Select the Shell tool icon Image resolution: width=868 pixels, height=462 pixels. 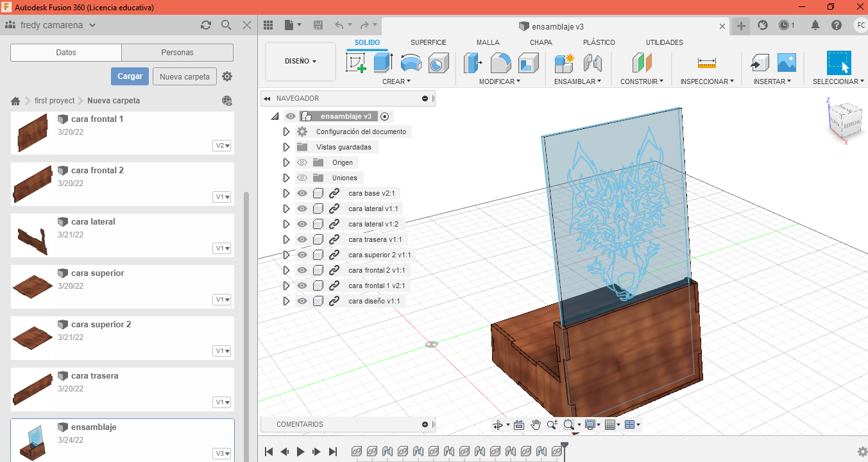[529, 63]
